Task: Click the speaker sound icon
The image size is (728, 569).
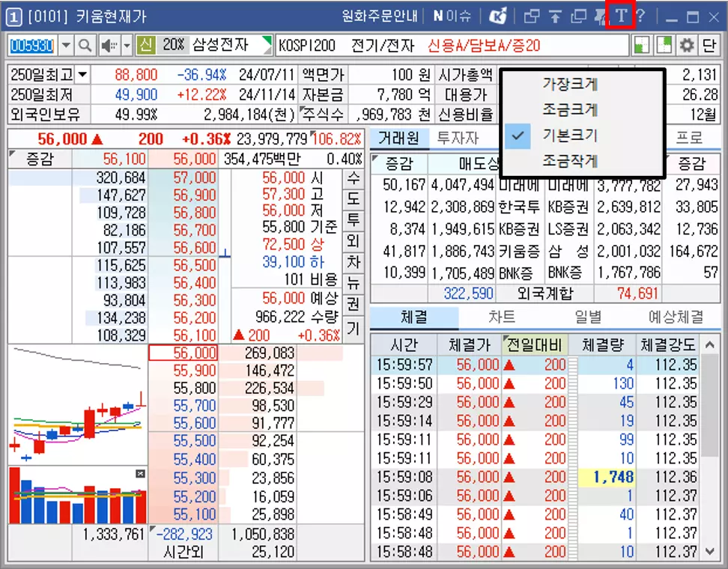Action: click(109, 46)
